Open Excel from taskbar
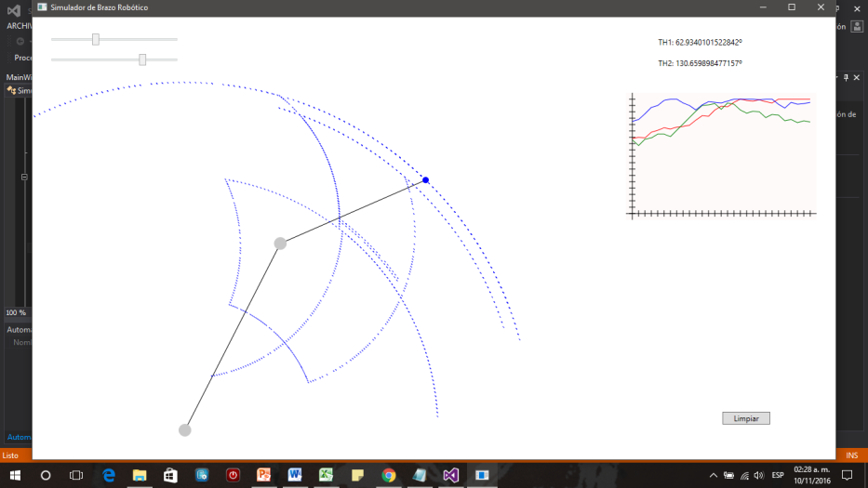 pyautogui.click(x=326, y=475)
